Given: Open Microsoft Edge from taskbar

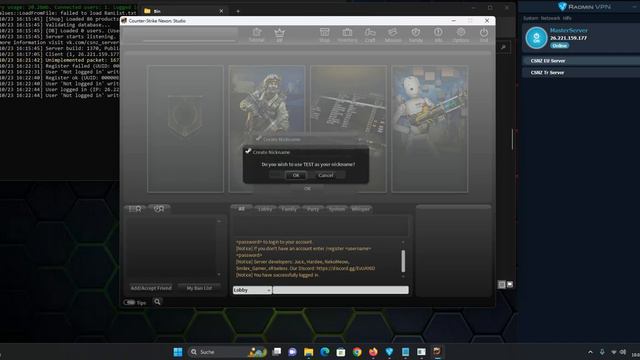Looking at the screenshot, I should 325,352.
